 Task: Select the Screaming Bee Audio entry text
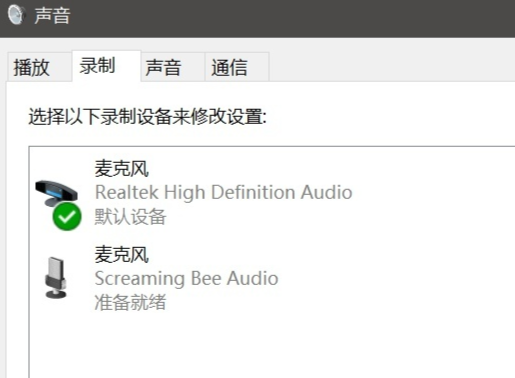coord(186,278)
